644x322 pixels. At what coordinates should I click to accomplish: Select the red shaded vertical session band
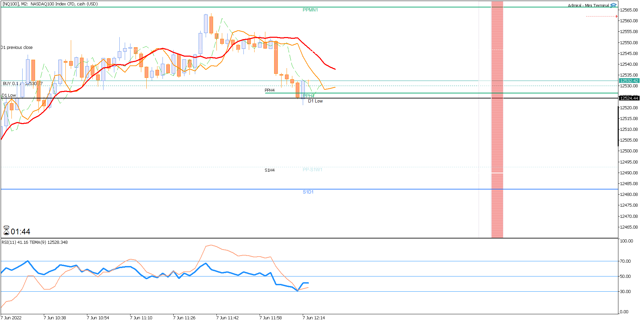pos(497,119)
